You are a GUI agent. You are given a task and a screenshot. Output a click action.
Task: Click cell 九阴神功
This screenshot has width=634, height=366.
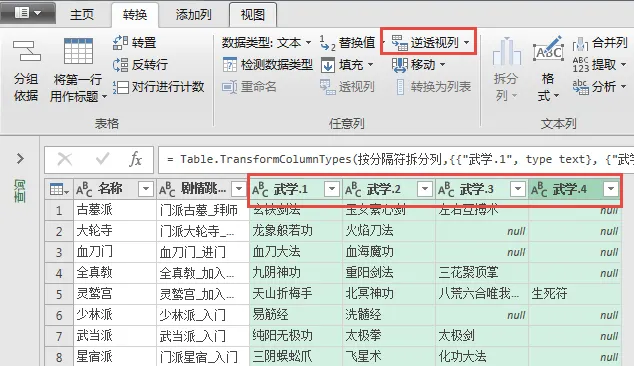[x=296, y=273]
